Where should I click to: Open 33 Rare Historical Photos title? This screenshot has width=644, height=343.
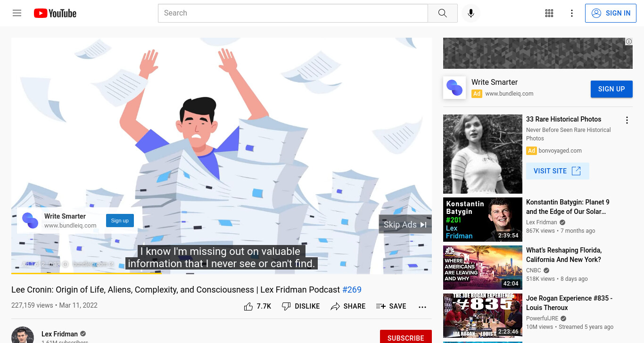[564, 119]
